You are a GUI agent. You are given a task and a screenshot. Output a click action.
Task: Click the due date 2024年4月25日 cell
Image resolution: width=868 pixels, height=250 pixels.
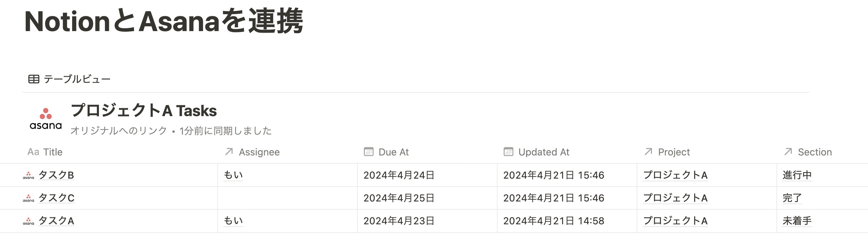tap(427, 198)
